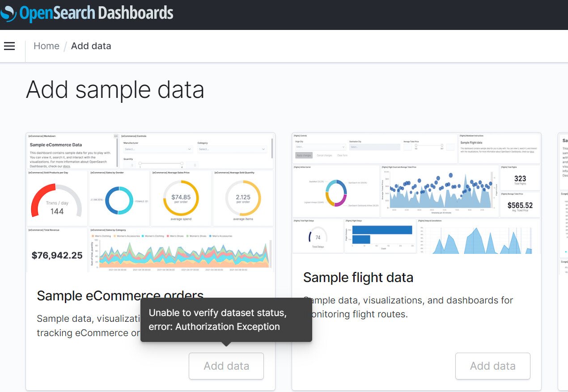568x392 pixels.
Task: Click Average Ticket Price slider in flight preview
Action: click(429, 146)
